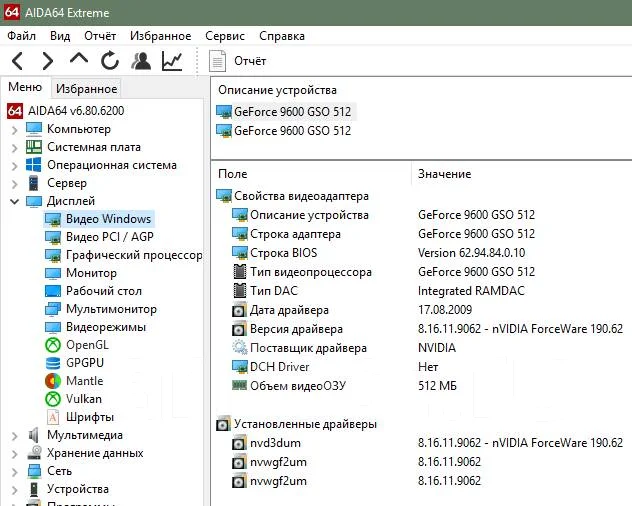Open the Отчёт menu in the menu bar

(x=100, y=36)
